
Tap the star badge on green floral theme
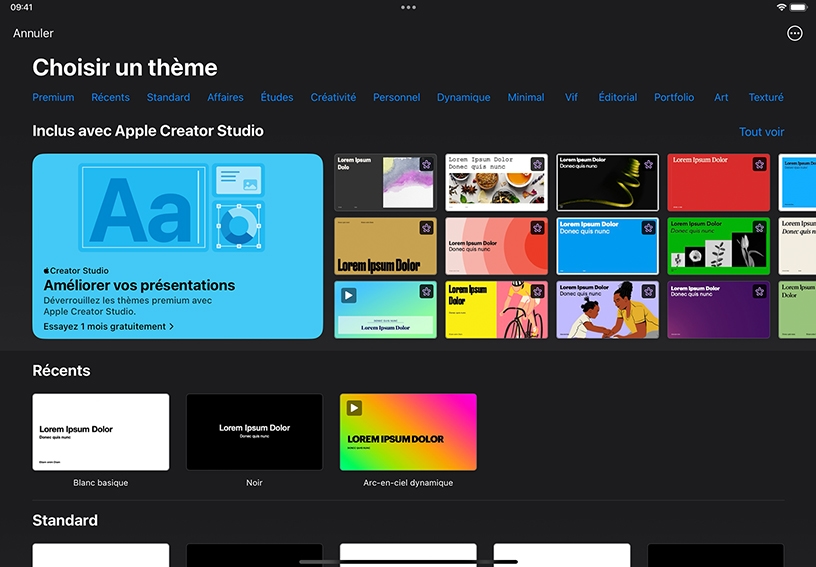(759, 228)
